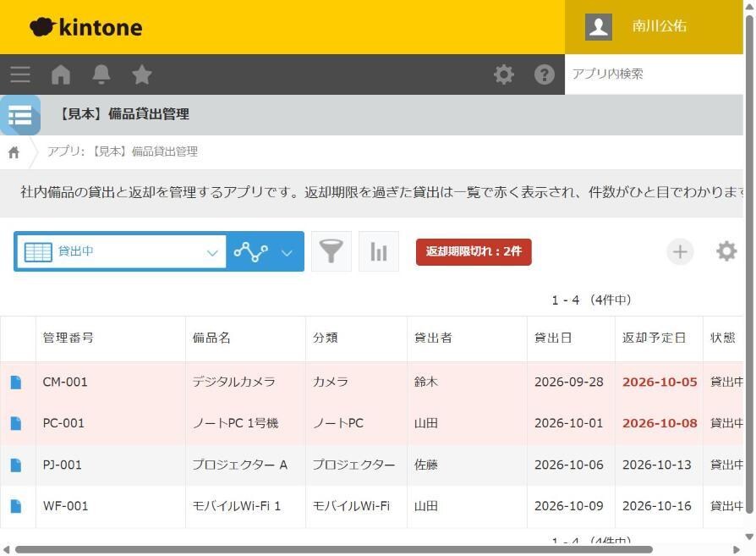
Task: Open the filter funnel icon
Action: [x=331, y=251]
